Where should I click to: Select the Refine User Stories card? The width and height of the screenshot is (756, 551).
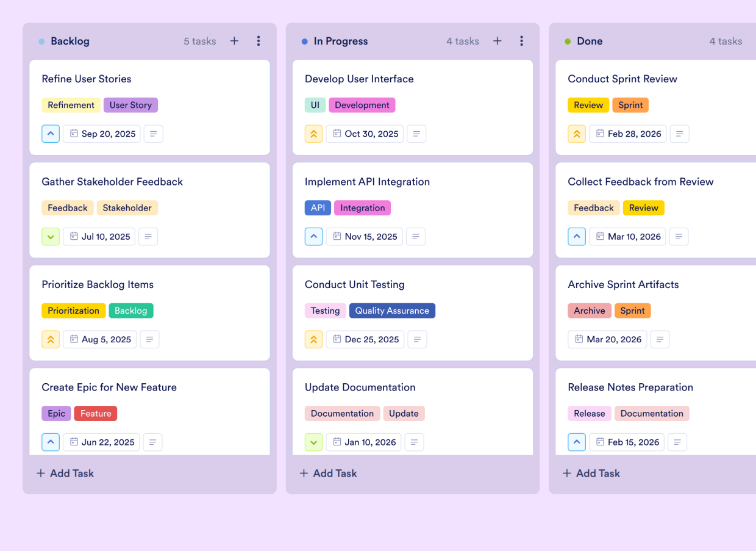coord(149,79)
